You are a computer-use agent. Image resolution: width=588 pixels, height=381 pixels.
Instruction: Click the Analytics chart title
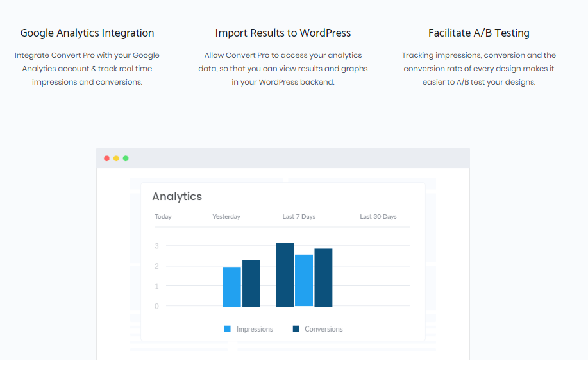(177, 196)
